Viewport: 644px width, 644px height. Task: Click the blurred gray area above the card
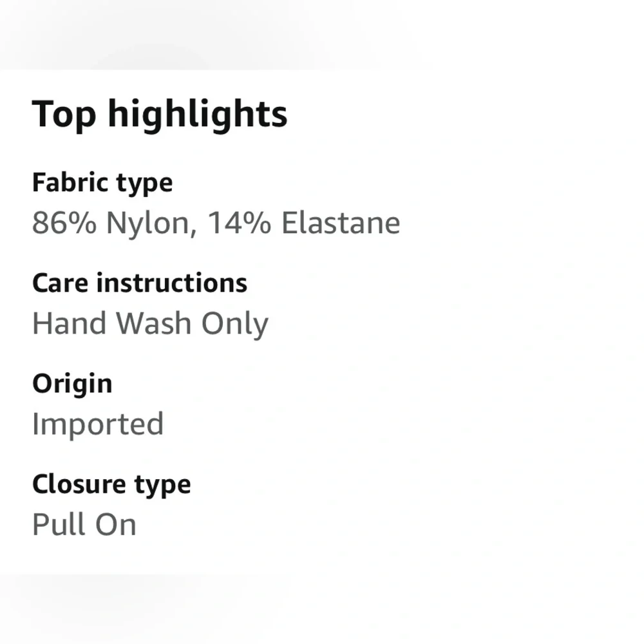coord(322,35)
